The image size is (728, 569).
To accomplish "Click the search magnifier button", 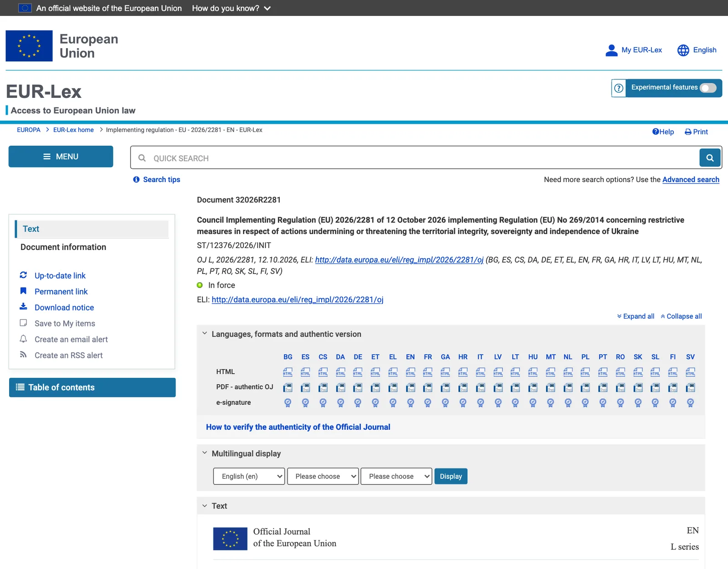I will pos(710,158).
